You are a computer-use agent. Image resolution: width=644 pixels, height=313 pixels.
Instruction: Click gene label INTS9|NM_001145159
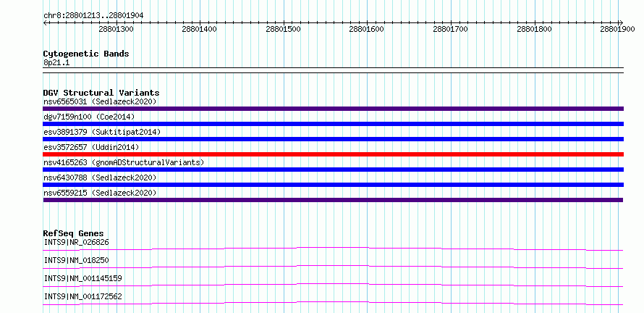pyautogui.click(x=82, y=278)
